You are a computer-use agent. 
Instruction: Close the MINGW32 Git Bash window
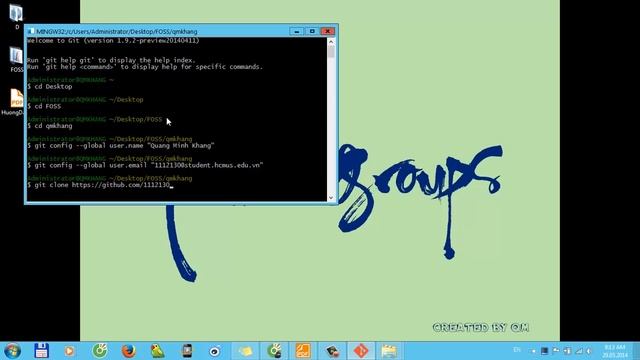coord(328,31)
